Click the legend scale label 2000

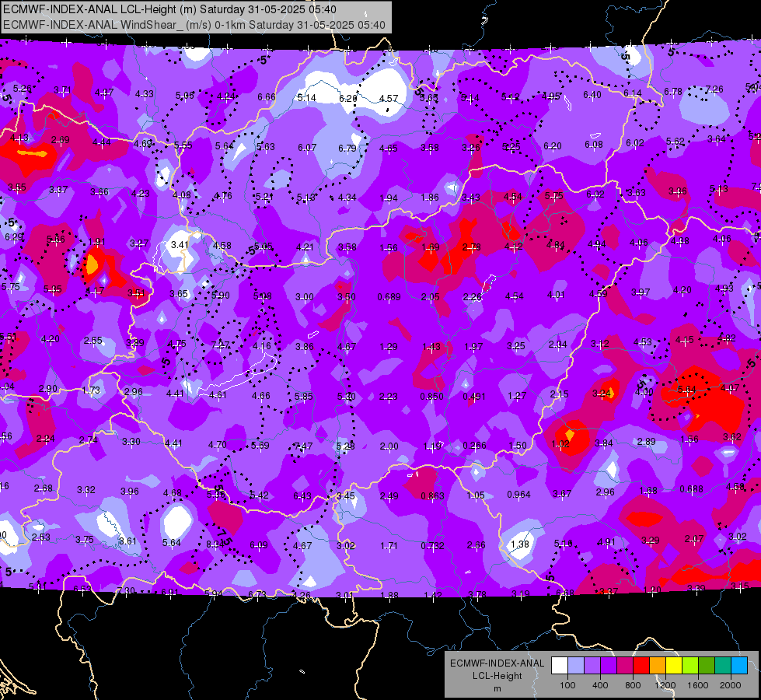click(731, 685)
